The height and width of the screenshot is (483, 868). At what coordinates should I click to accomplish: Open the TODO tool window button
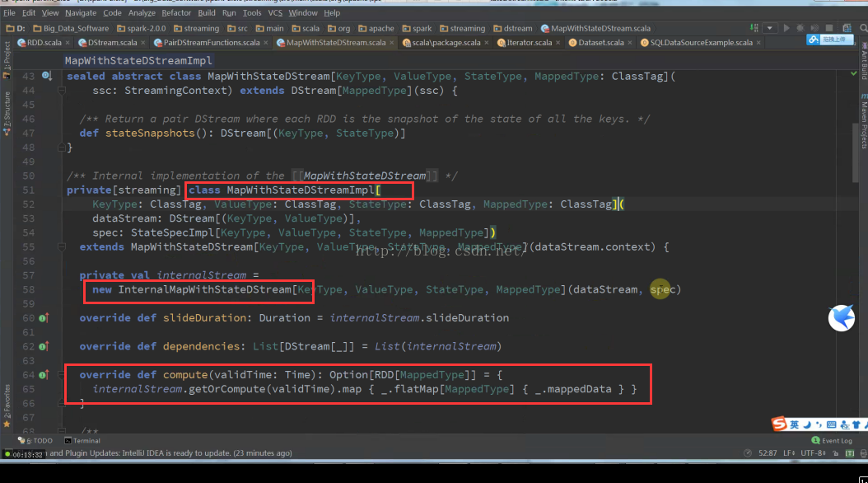tap(35, 440)
